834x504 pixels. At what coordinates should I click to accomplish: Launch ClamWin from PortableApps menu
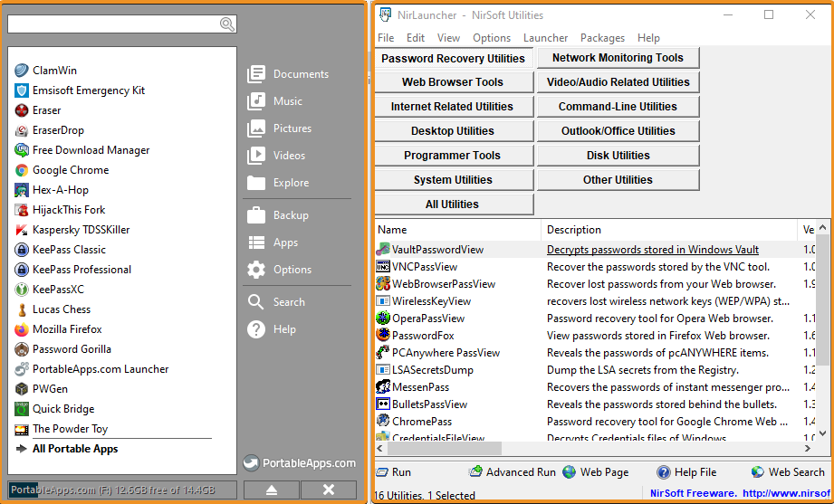46,71
